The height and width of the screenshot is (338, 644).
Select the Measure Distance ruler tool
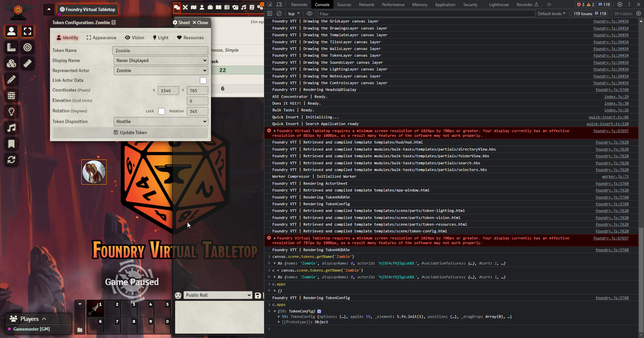tap(28, 63)
